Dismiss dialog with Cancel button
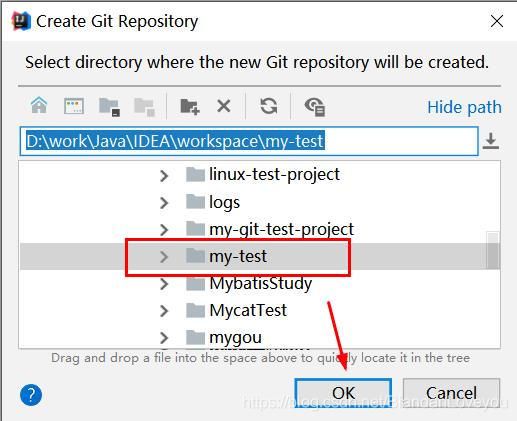Screen dimensions: 517x421 (x=451, y=393)
